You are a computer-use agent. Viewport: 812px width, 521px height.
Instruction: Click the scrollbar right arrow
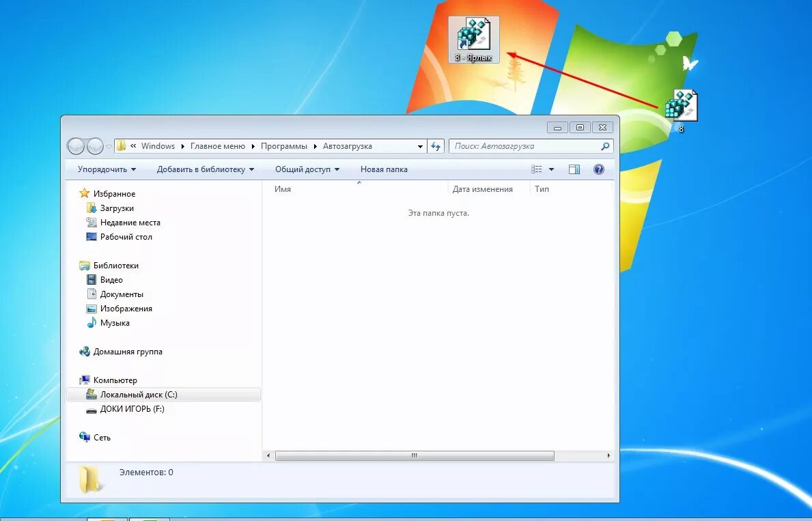[x=608, y=455]
